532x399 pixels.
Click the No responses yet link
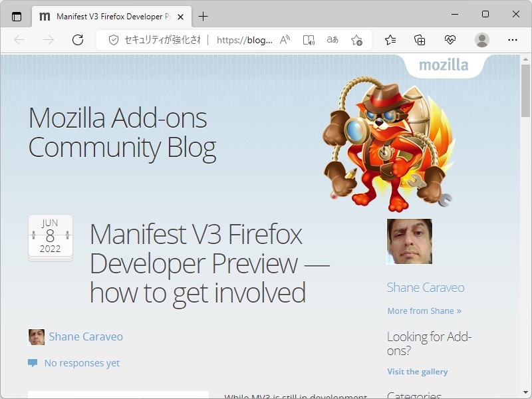(81, 362)
